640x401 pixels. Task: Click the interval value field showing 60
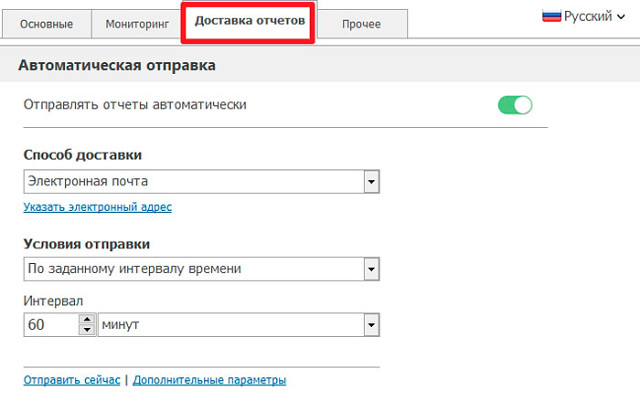click(48, 325)
